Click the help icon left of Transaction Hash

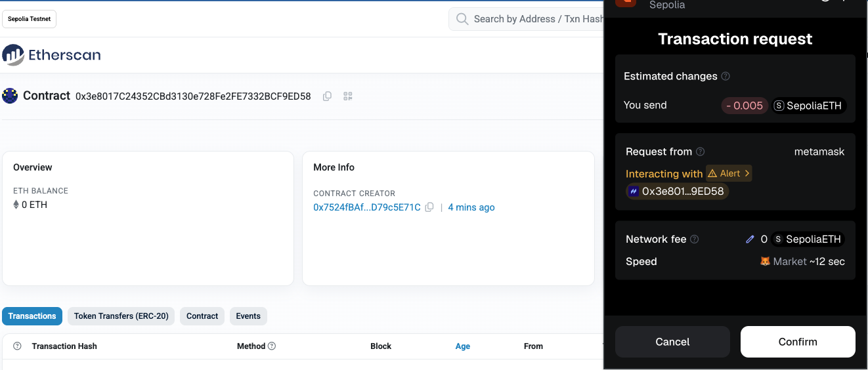(x=18, y=346)
